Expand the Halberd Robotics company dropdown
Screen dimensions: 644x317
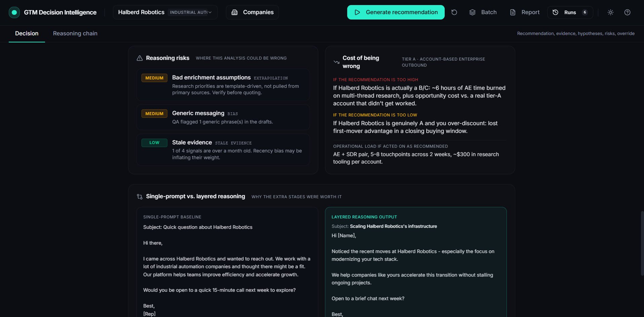165,12
